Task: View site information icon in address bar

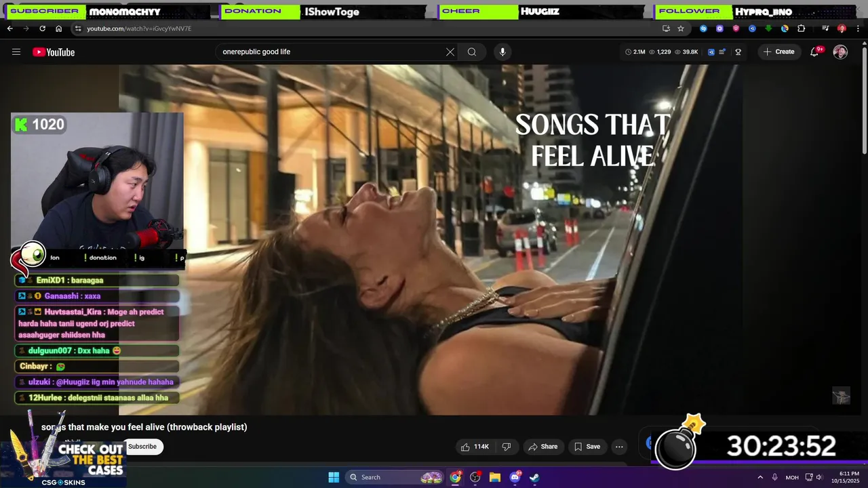Action: [x=78, y=28]
